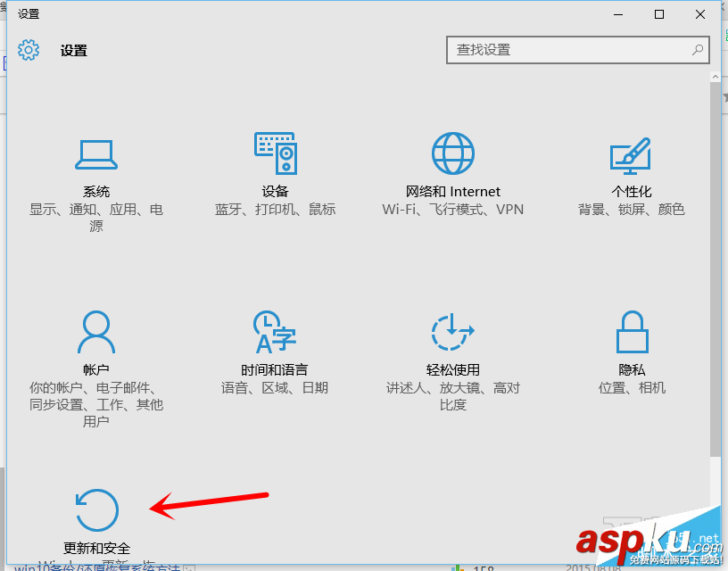
Task: Maximize the Settings window
Action: click(658, 14)
